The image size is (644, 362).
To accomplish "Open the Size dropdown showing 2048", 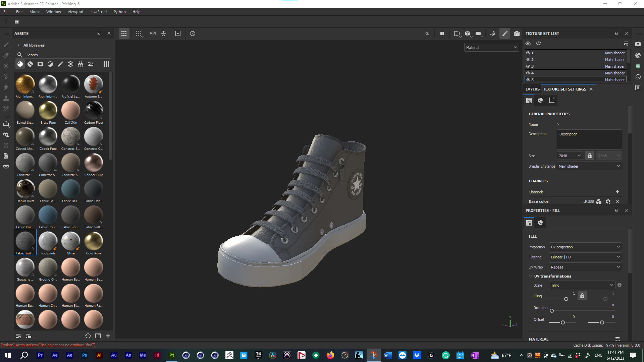I will click(569, 156).
